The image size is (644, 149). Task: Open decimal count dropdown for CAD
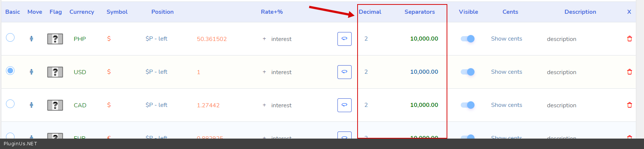click(366, 105)
